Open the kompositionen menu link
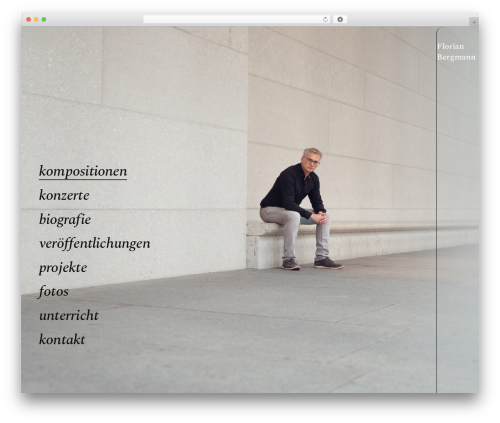 click(83, 171)
